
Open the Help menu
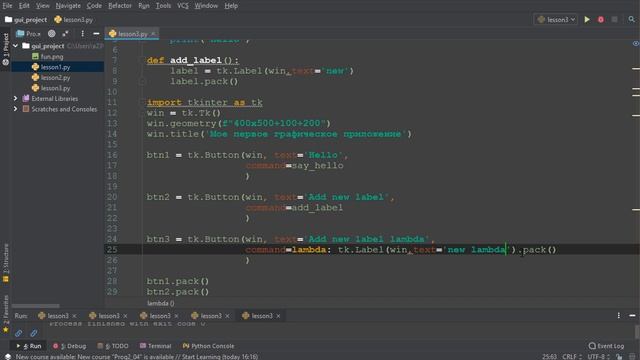coord(231,6)
